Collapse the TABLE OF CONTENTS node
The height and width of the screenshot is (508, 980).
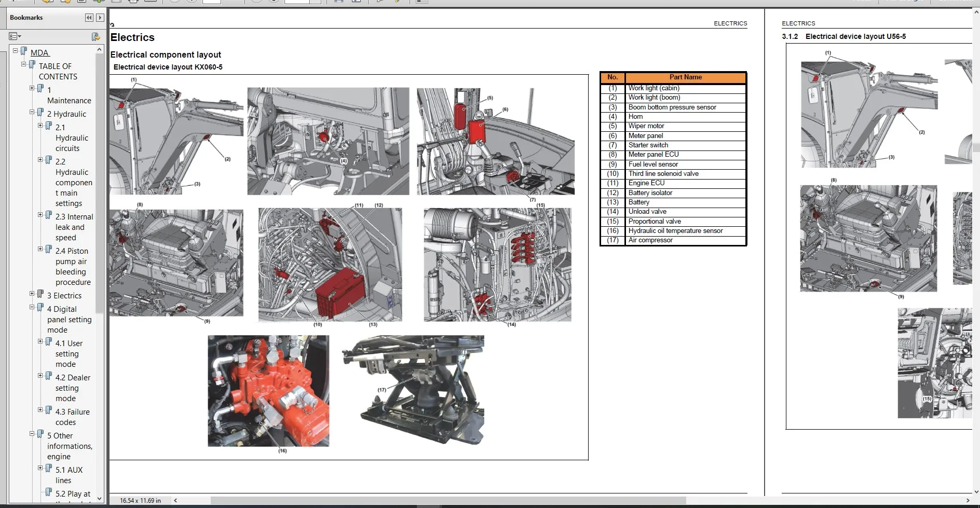pos(23,64)
